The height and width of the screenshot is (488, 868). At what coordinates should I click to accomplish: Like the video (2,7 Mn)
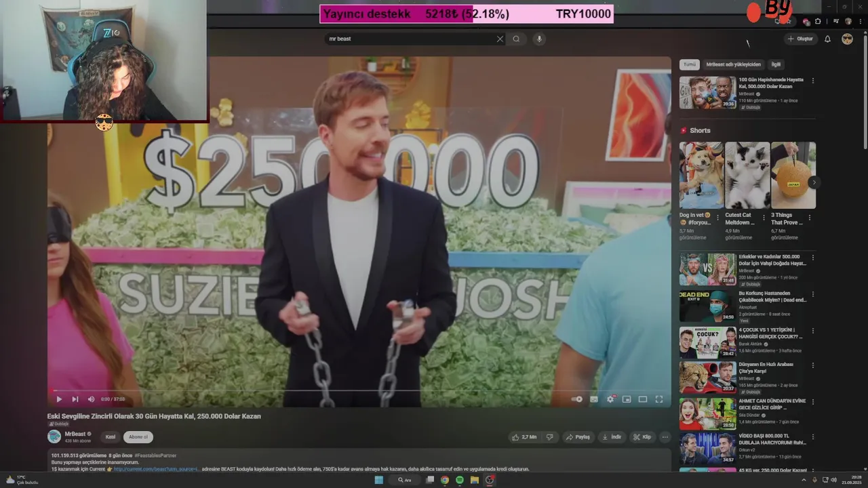coord(524,437)
